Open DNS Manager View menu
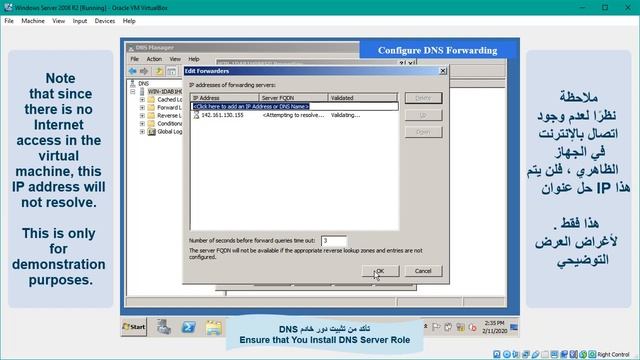Image resolution: width=640 pixels, height=360 pixels. click(x=175, y=59)
